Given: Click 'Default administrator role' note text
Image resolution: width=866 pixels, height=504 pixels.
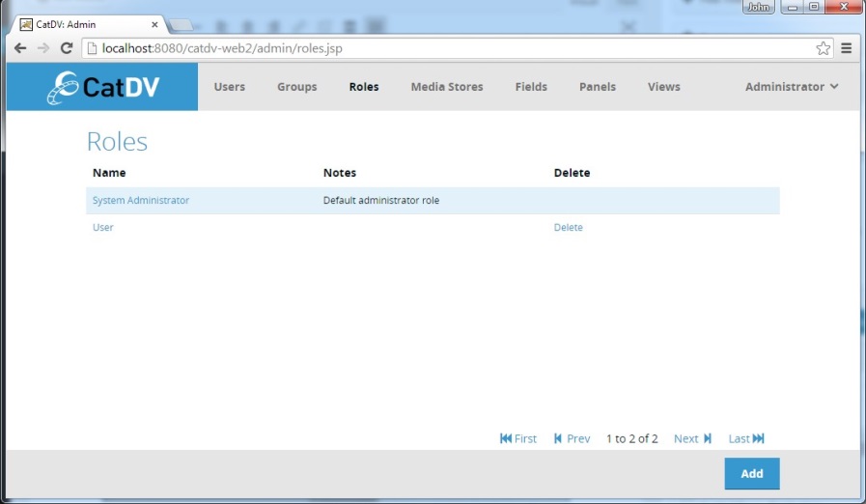Looking at the screenshot, I should pos(381,200).
